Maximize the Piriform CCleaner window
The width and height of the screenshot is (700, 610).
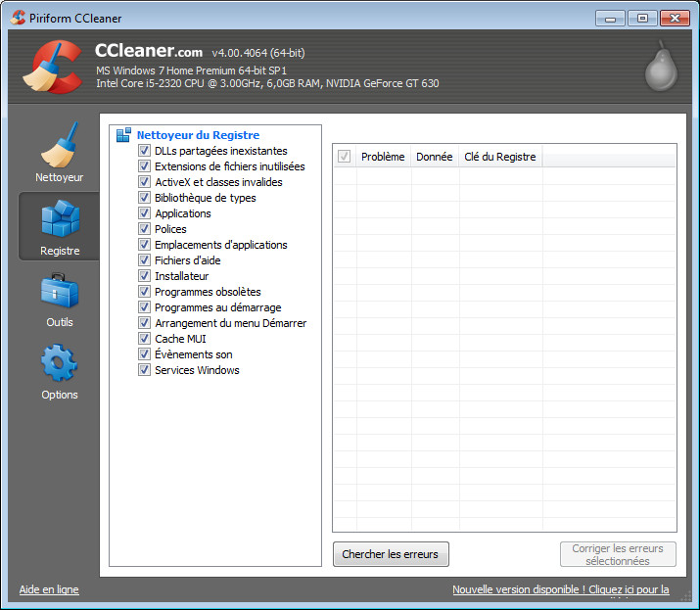click(x=642, y=19)
